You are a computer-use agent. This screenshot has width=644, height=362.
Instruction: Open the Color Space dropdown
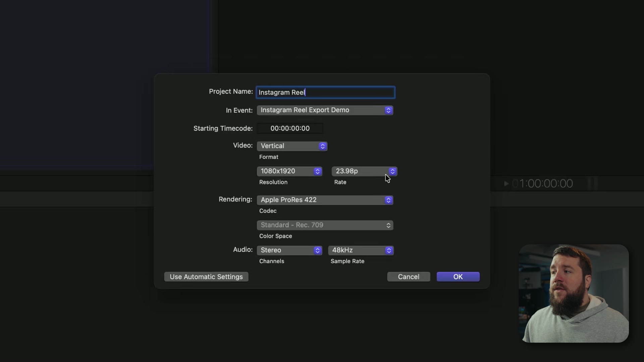325,225
